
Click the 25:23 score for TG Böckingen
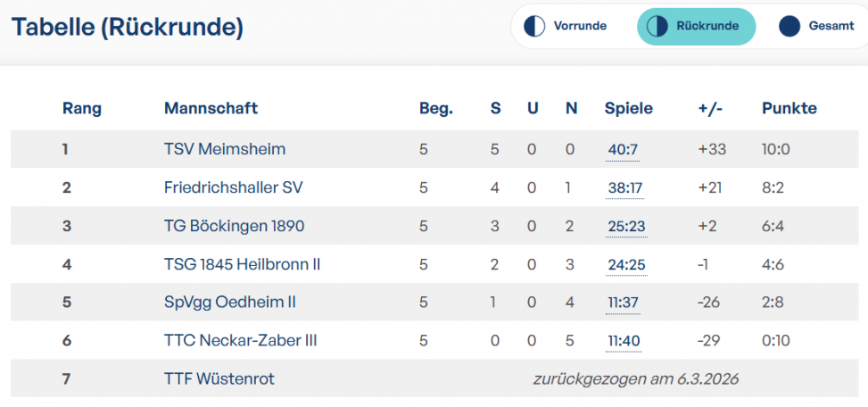point(626,226)
